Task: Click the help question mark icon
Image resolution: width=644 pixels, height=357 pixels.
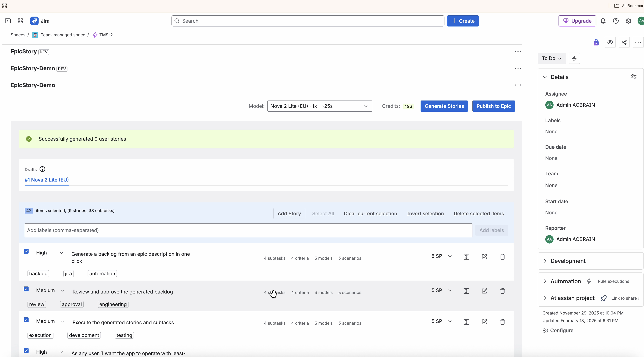Action: coord(616,21)
